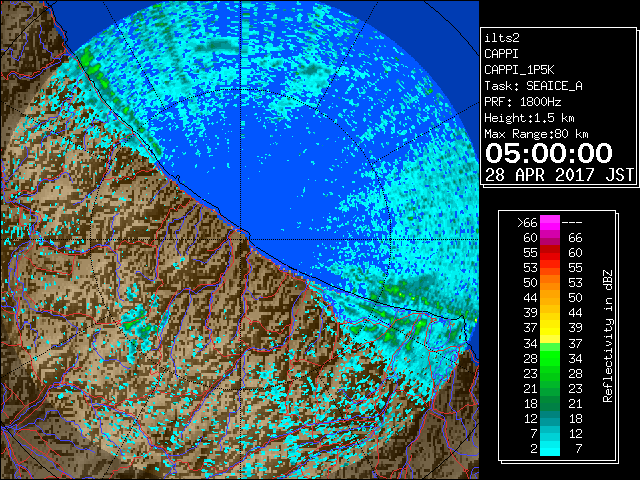Pick the orange 50–53 dBZ swatch

coord(550,283)
